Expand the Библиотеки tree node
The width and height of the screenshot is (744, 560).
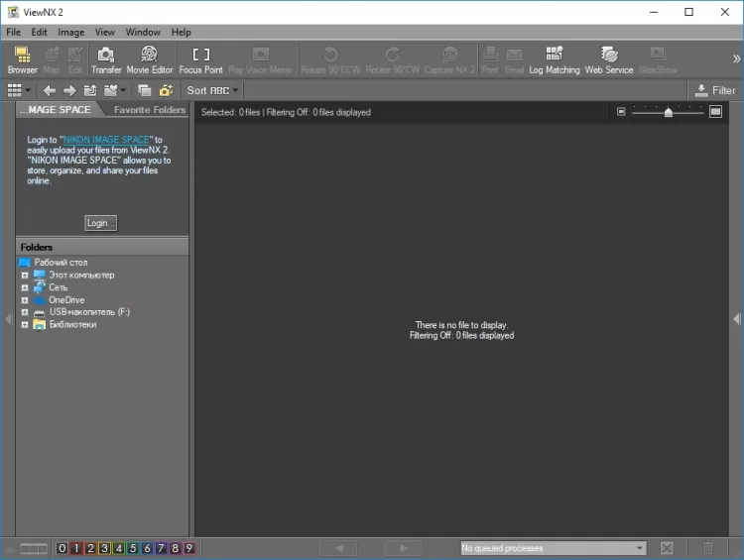[x=25, y=325]
